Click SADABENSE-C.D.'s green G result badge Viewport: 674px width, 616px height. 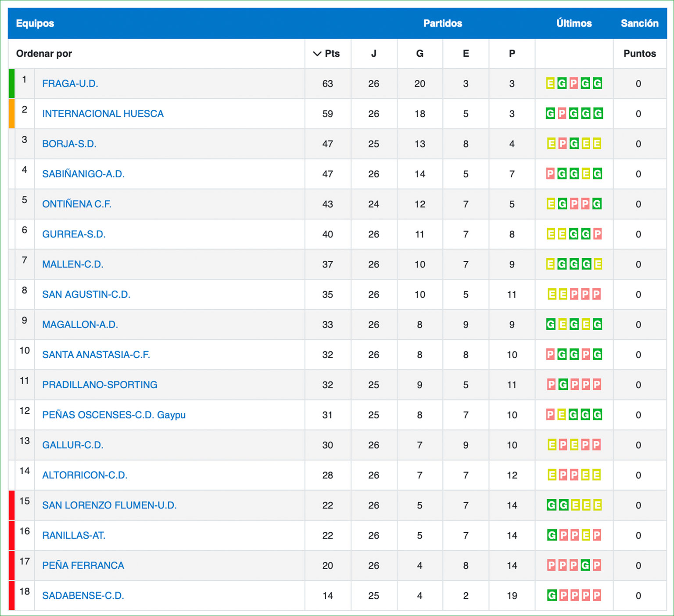(x=552, y=595)
